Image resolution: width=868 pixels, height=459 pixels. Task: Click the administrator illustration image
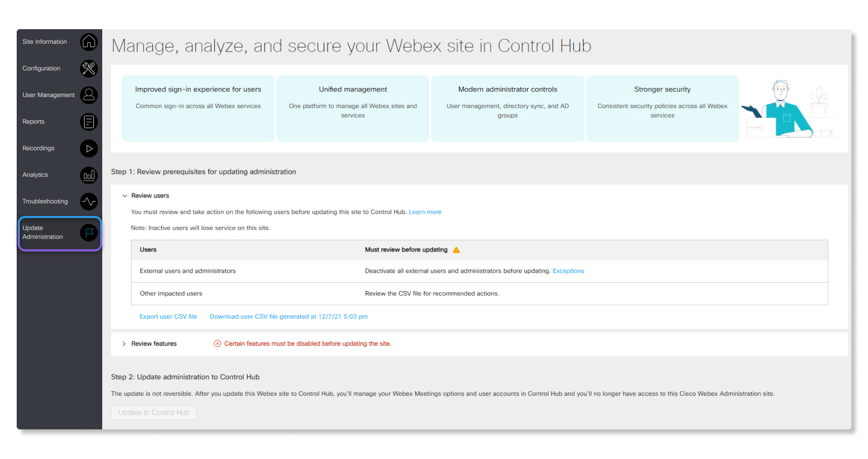789,109
